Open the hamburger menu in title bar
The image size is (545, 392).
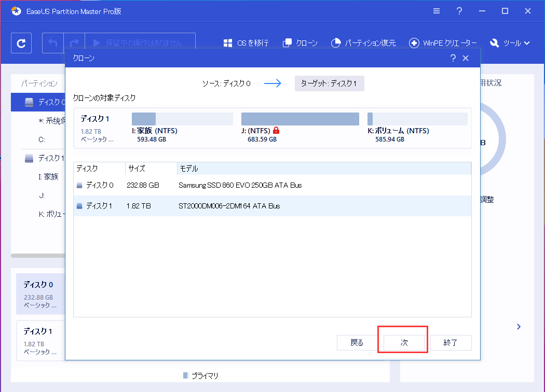pos(437,11)
